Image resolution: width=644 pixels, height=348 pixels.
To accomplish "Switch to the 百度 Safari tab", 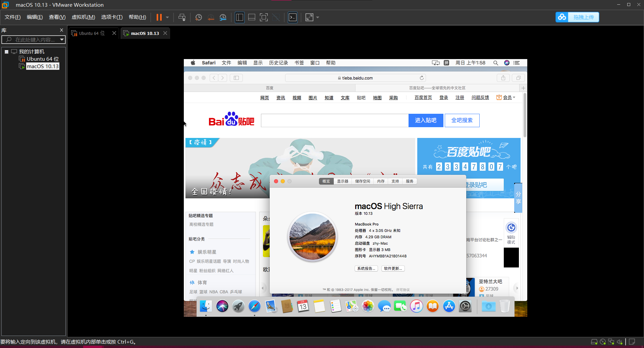I will [x=270, y=88].
